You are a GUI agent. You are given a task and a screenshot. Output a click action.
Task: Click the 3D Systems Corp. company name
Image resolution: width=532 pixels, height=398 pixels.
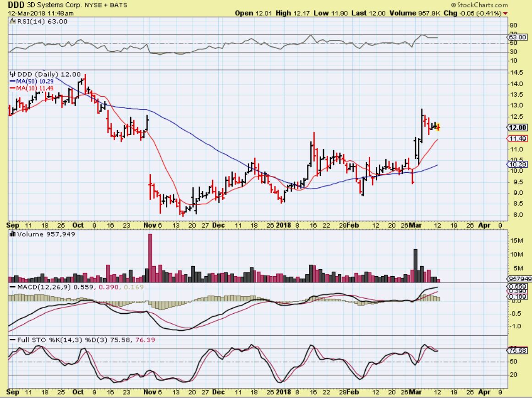point(53,5)
